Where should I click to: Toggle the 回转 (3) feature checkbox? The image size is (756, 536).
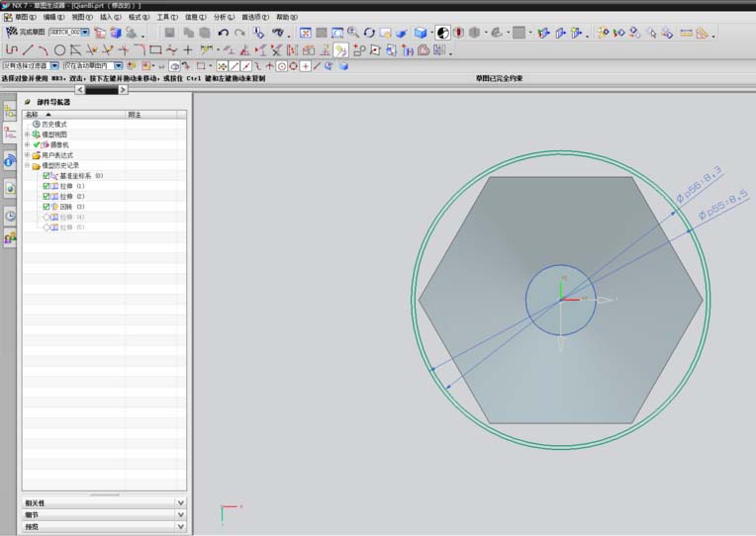[46, 207]
